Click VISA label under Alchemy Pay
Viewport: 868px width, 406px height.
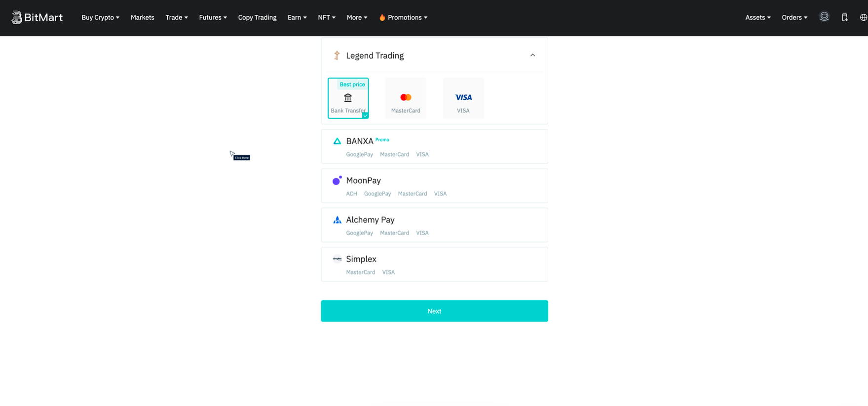pyautogui.click(x=422, y=233)
